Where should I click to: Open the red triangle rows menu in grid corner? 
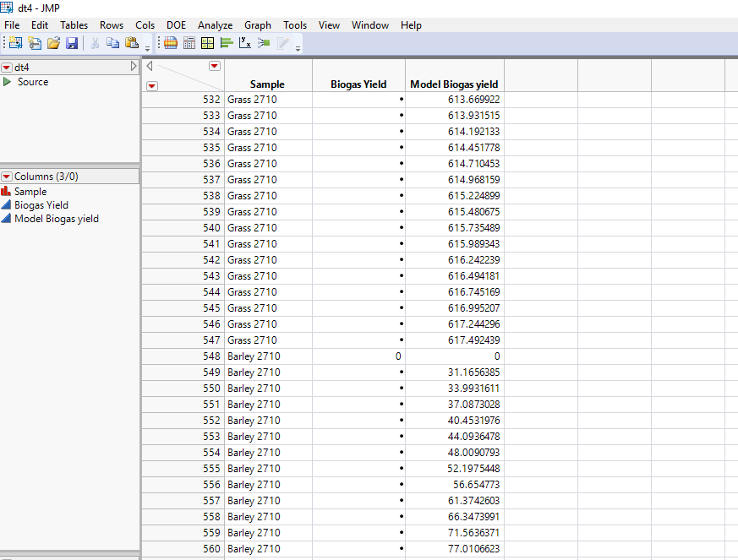[x=152, y=85]
